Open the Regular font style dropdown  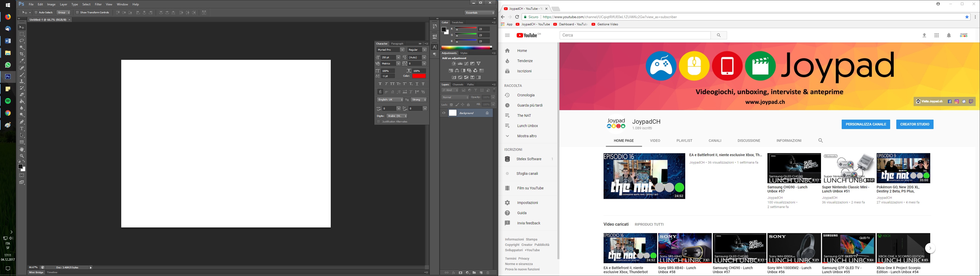(424, 50)
